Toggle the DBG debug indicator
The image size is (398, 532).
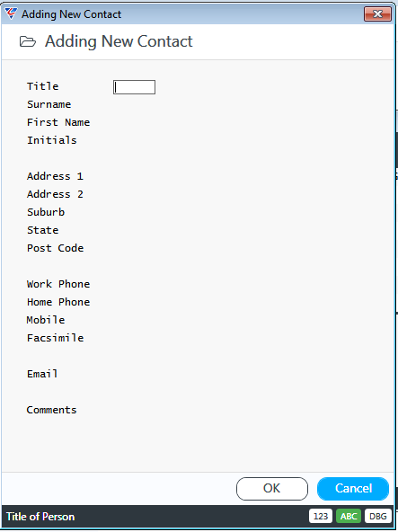point(378,516)
